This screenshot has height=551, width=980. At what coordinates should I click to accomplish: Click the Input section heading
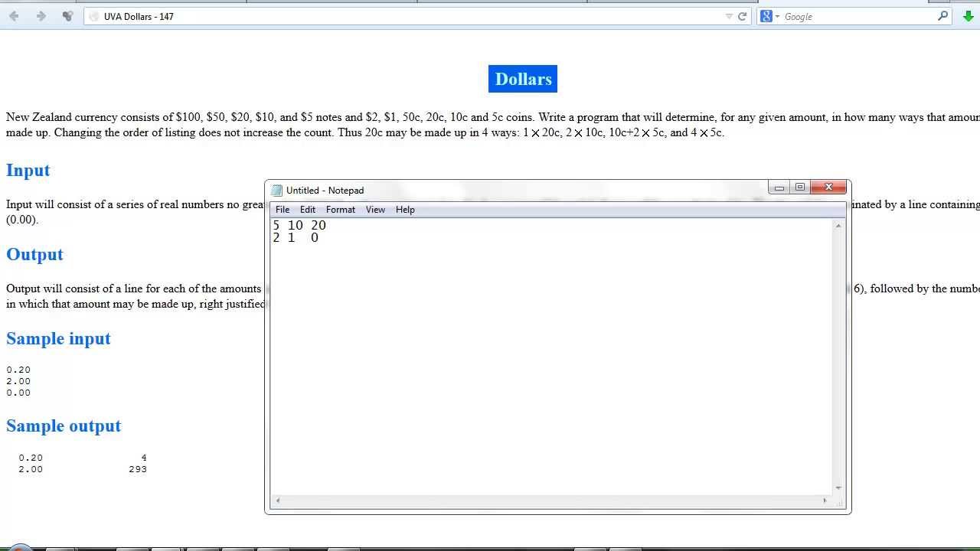tap(28, 170)
